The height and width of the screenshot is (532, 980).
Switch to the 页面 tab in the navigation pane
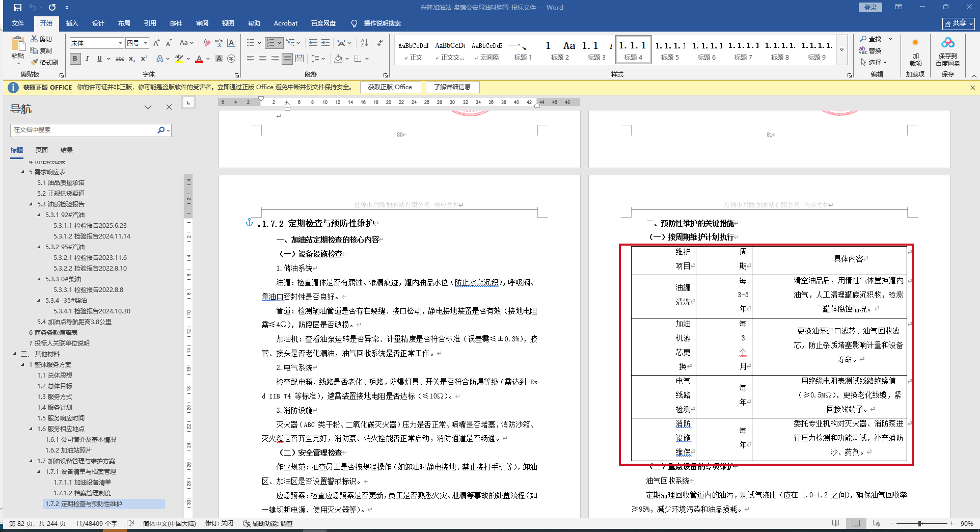click(x=42, y=150)
